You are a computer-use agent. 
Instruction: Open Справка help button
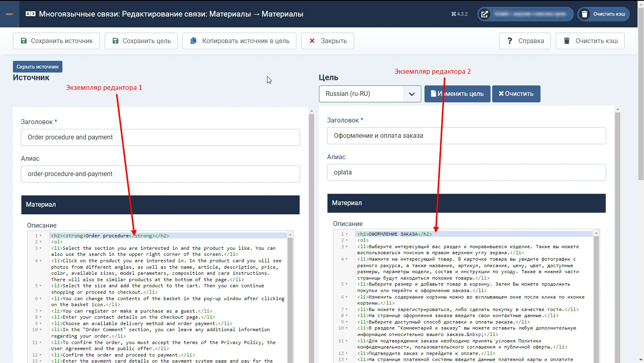pyautogui.click(x=525, y=41)
